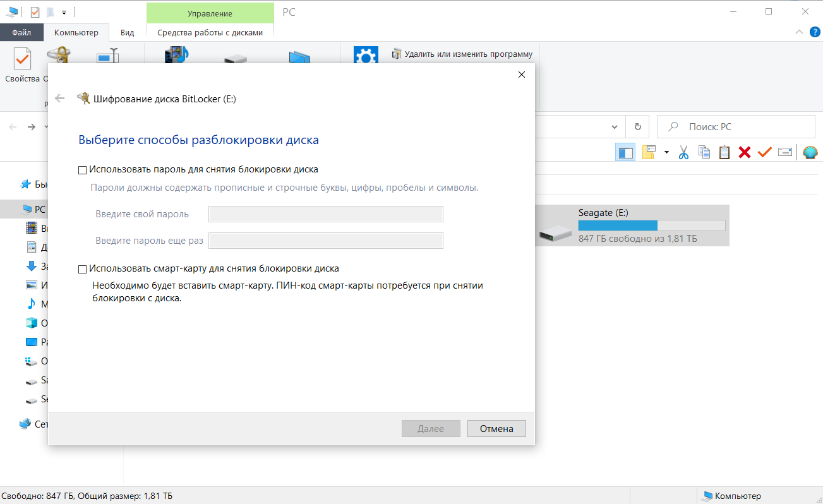Collapse the Explorer ribbon with the chevron

[x=799, y=32]
